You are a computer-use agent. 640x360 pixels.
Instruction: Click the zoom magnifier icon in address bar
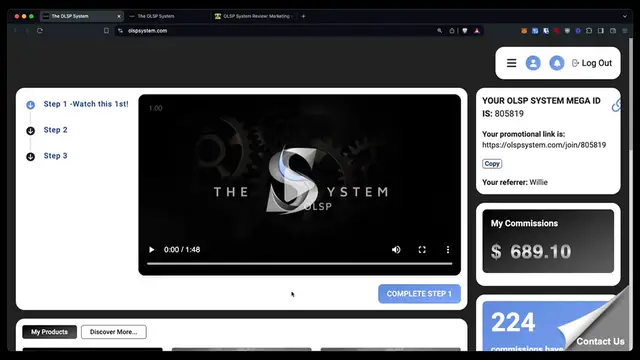[x=440, y=31]
